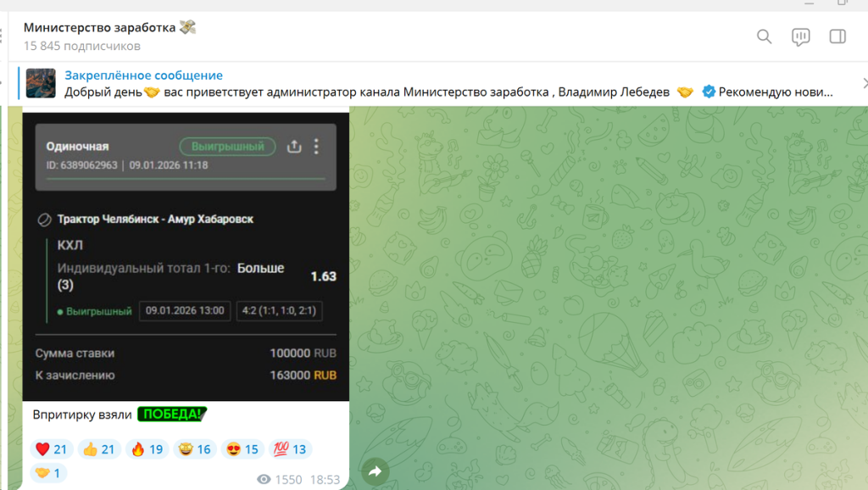Screen dimensions: 868x490
Task: Toggle the 🔥 fire reaction
Action: [147, 448]
